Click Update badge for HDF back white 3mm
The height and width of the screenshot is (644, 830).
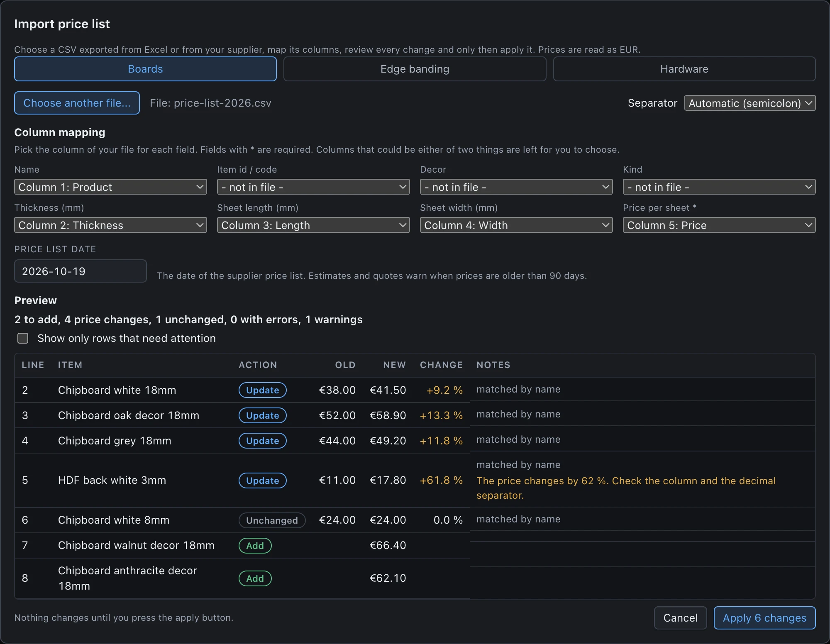click(263, 481)
